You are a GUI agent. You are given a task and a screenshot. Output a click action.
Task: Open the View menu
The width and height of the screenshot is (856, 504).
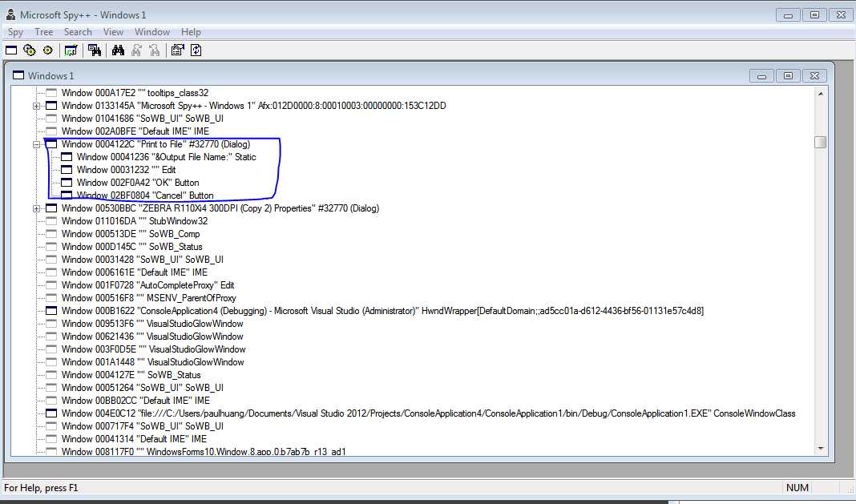113,32
